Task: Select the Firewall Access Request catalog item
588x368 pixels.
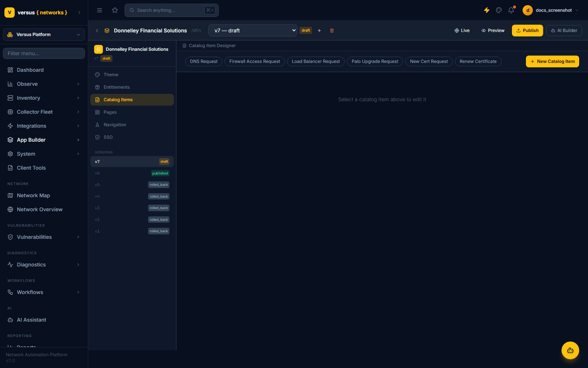Action: coord(255,61)
